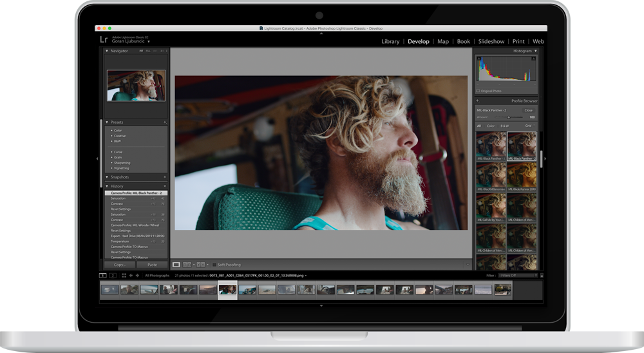This screenshot has width=644, height=353.
Task: Close the Profile Browser
Action: pyautogui.click(x=528, y=110)
